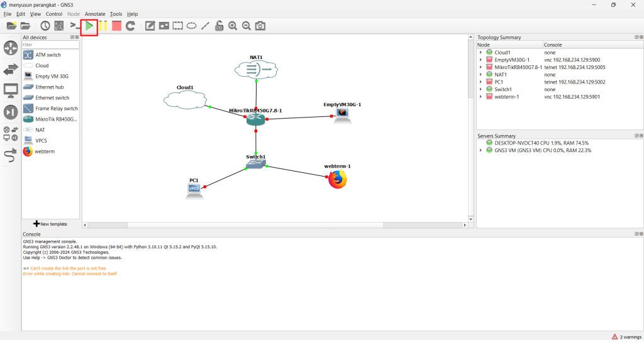Take a screenshot with the camera icon

(x=260, y=26)
